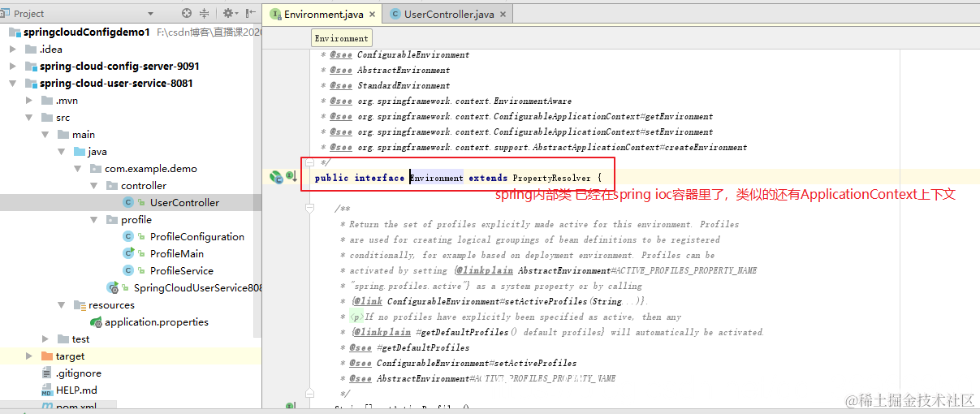Open application.properties file
The height and width of the screenshot is (414, 980).
[157, 321]
